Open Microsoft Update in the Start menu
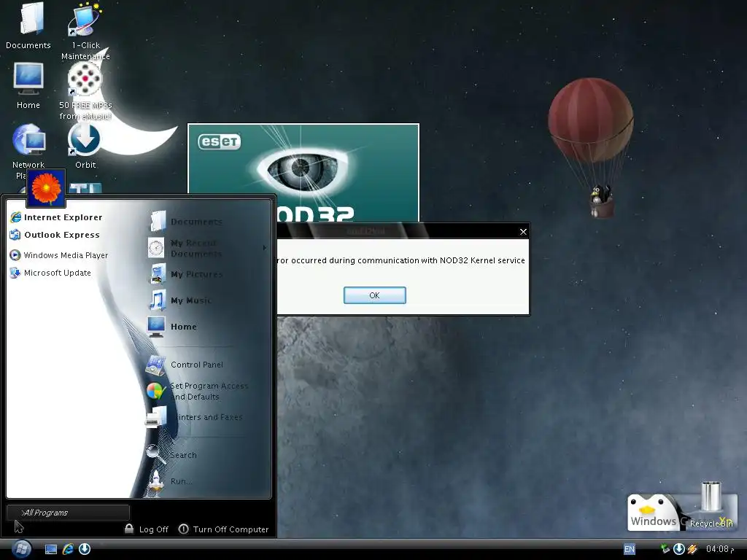This screenshot has height=560, width=747. point(50,273)
